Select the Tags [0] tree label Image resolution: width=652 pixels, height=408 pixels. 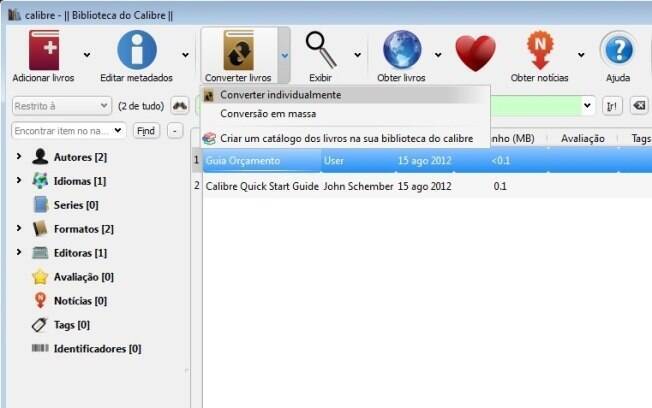(x=72, y=325)
